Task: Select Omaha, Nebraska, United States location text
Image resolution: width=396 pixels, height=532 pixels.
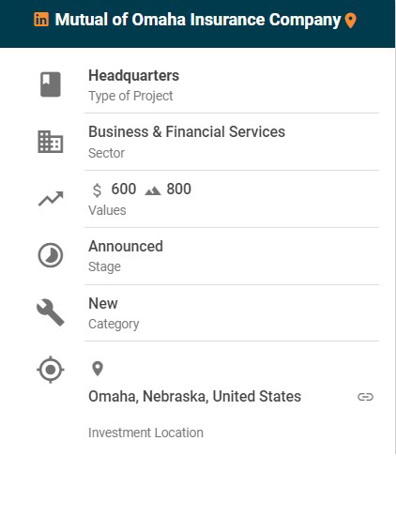Action: [x=195, y=396]
